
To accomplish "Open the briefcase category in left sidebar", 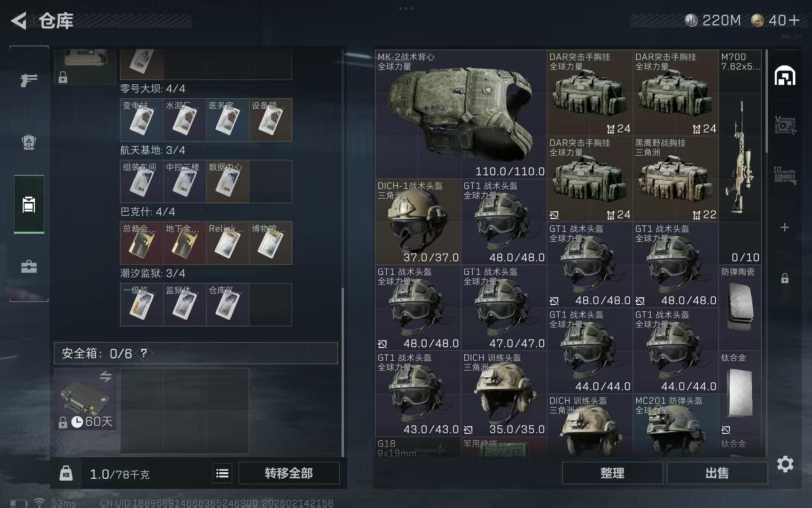I will [x=29, y=267].
